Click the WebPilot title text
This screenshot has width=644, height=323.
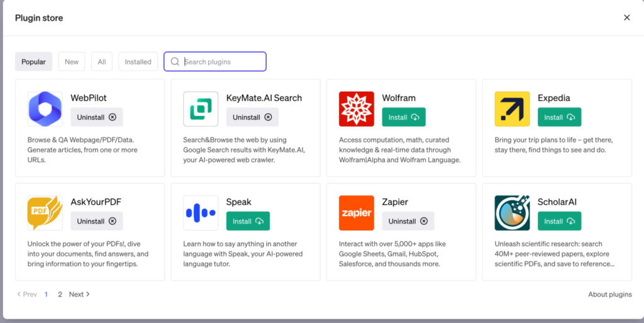(89, 97)
